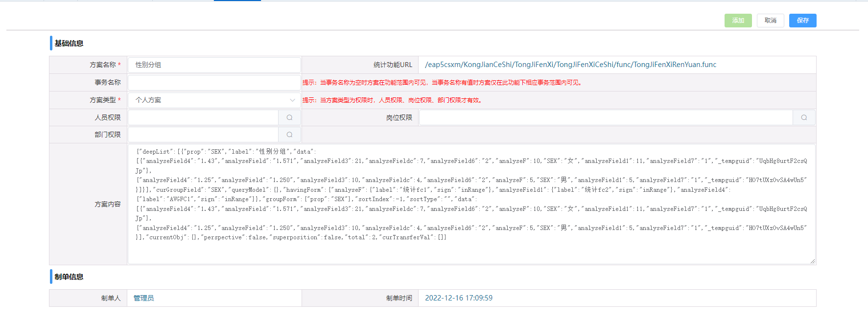Click the 制单信息 section header
The image size is (868, 322).
point(69,277)
